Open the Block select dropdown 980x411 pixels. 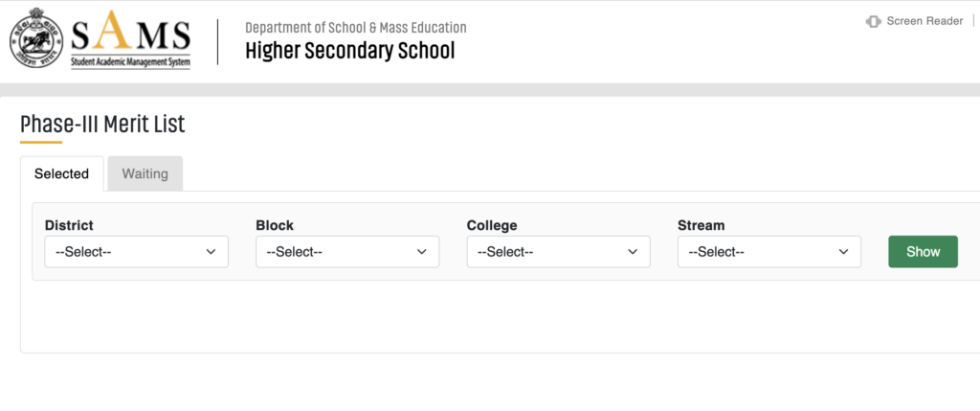347,251
